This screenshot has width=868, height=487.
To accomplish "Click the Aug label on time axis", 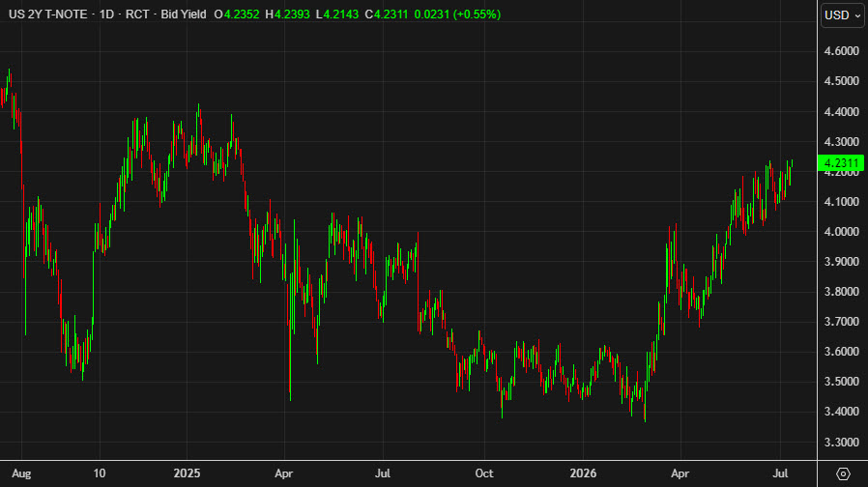I will 21,473.
